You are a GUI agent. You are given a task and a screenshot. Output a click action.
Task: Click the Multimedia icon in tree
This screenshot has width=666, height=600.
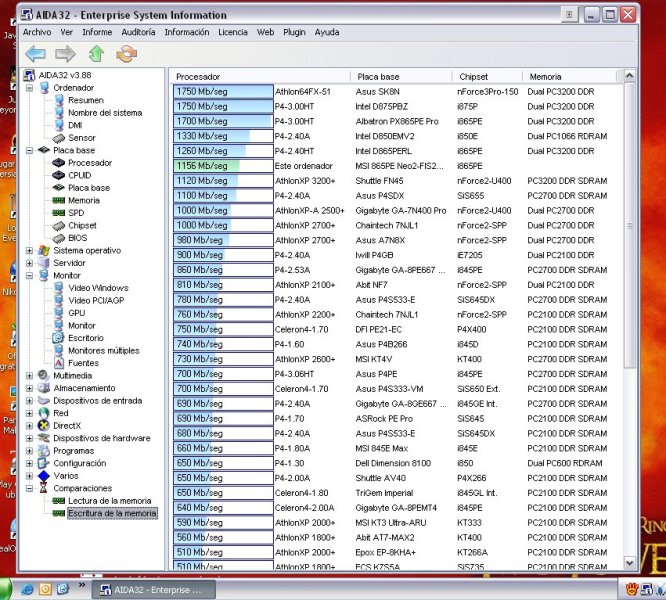tap(44, 375)
